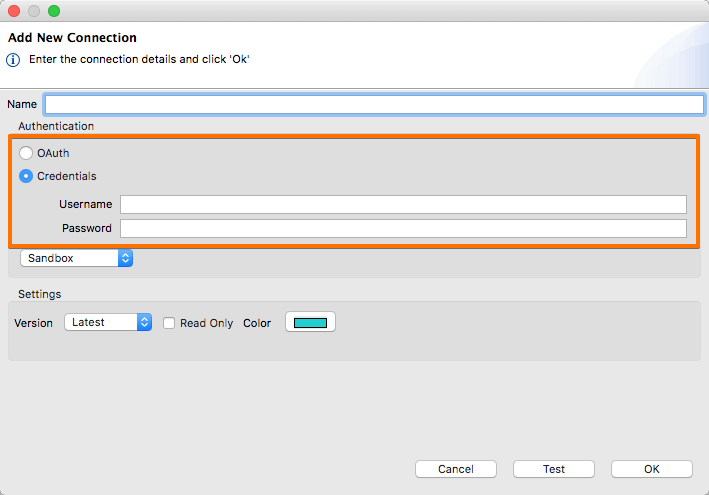Image resolution: width=709 pixels, height=495 pixels.
Task: Close the dialog with red window button
Action: pos(15,11)
